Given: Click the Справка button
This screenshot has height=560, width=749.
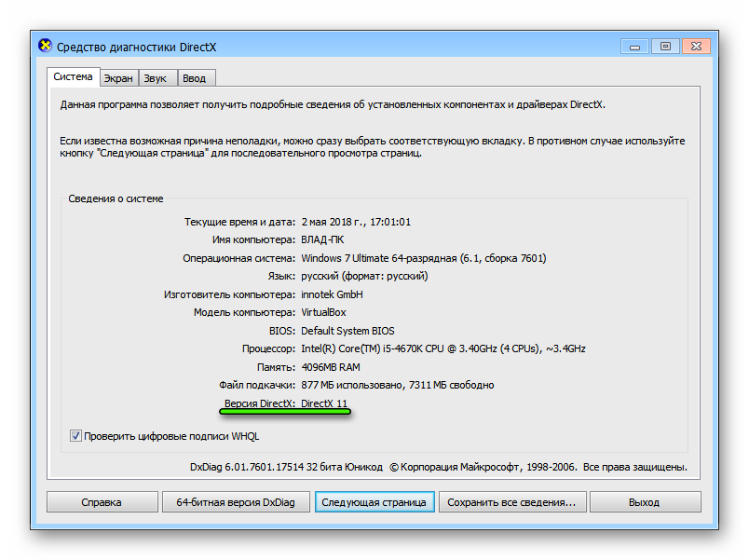Looking at the screenshot, I should click(x=102, y=502).
